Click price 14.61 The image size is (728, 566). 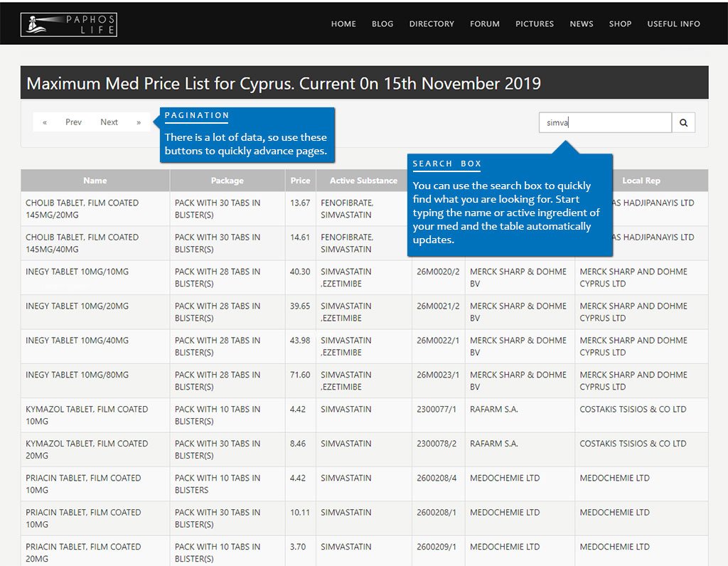(x=300, y=237)
